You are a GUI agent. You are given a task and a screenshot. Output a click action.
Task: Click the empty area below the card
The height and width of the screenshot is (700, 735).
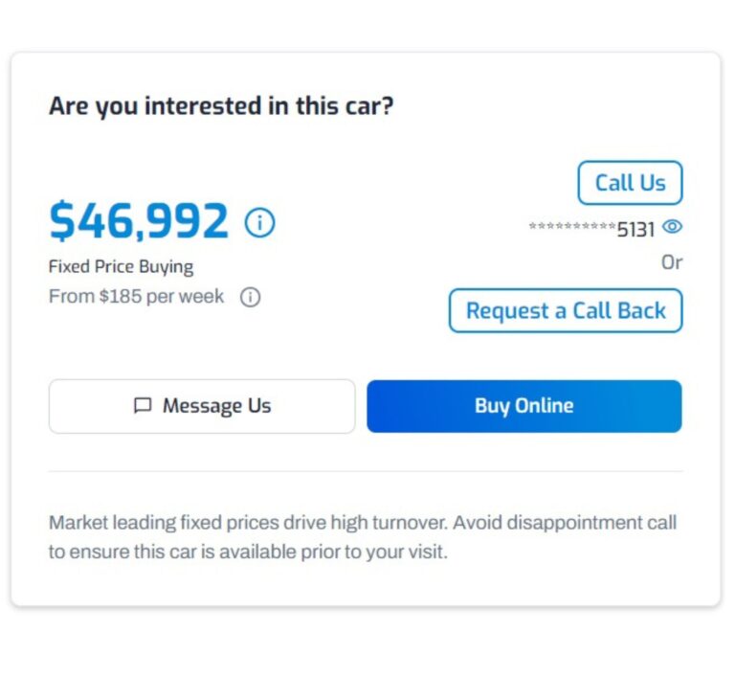[366, 656]
